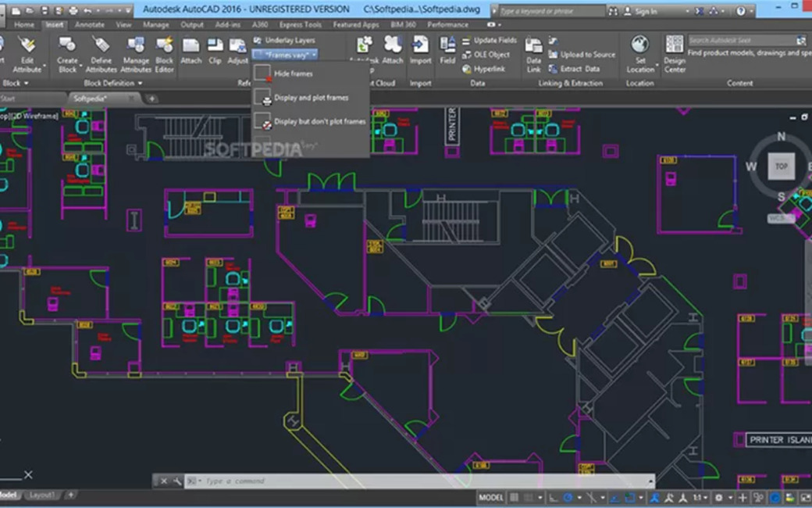Toggle polar tracking in status bar
The image size is (812, 508).
click(568, 498)
